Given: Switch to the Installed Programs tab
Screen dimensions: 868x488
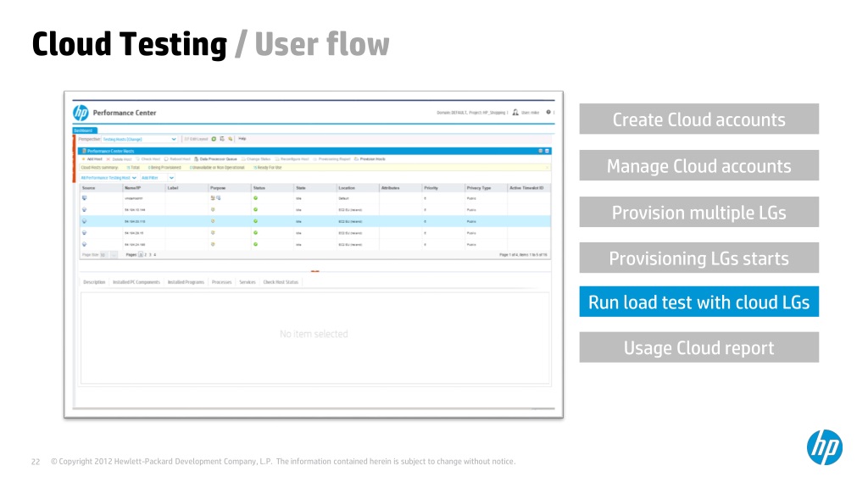Looking at the screenshot, I should click(186, 282).
